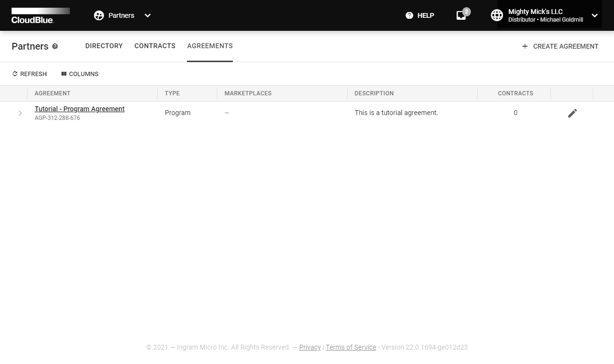This screenshot has height=364, width=614.
Task: Switch to the Contracts tab
Action: [x=155, y=46]
